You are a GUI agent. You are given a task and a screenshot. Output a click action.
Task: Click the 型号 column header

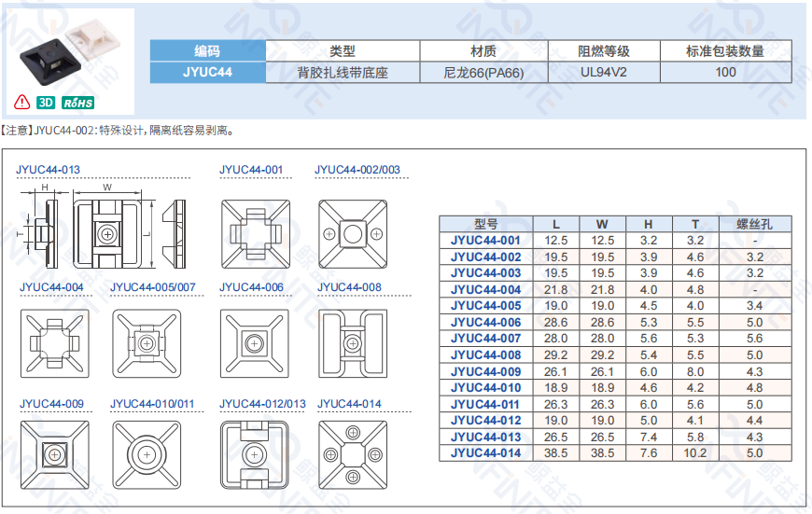pos(485,224)
